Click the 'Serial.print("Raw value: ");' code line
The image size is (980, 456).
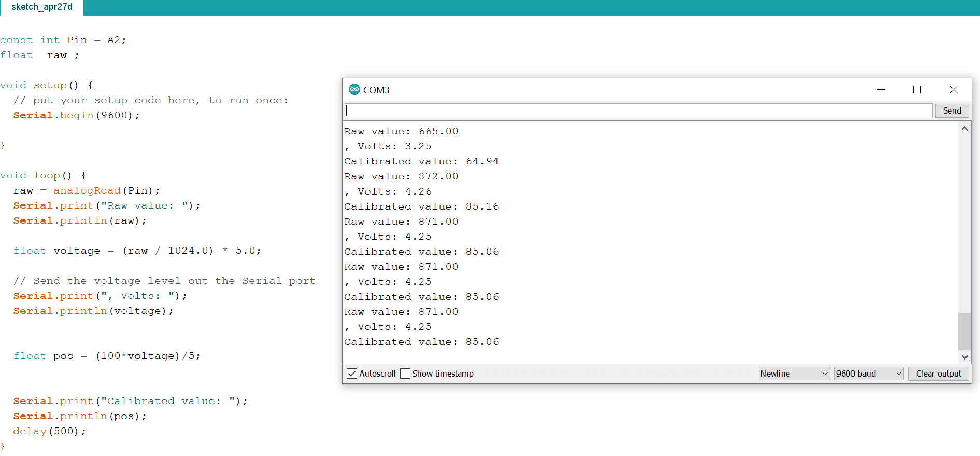click(107, 205)
